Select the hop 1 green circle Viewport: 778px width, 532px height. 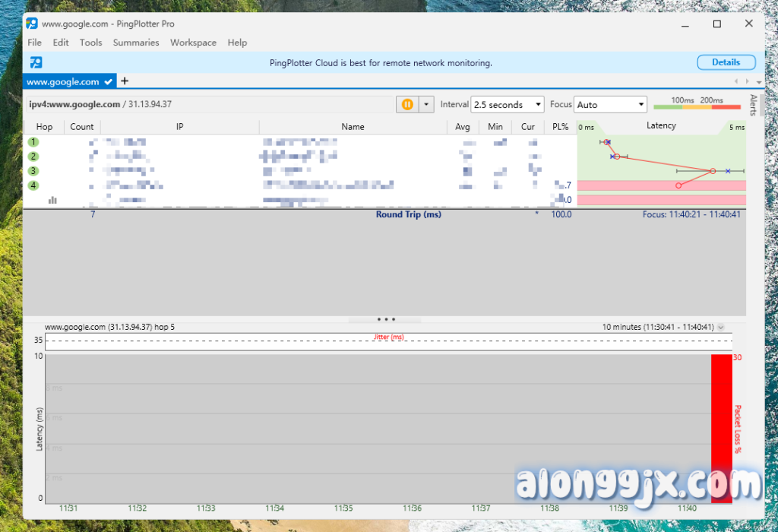[33, 142]
